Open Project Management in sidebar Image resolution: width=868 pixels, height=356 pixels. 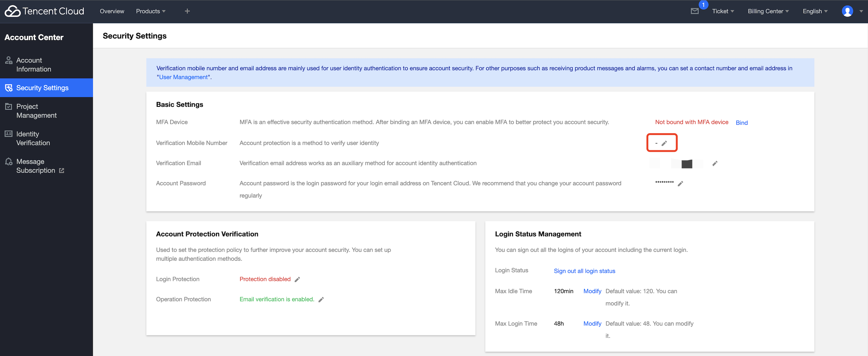[46, 111]
